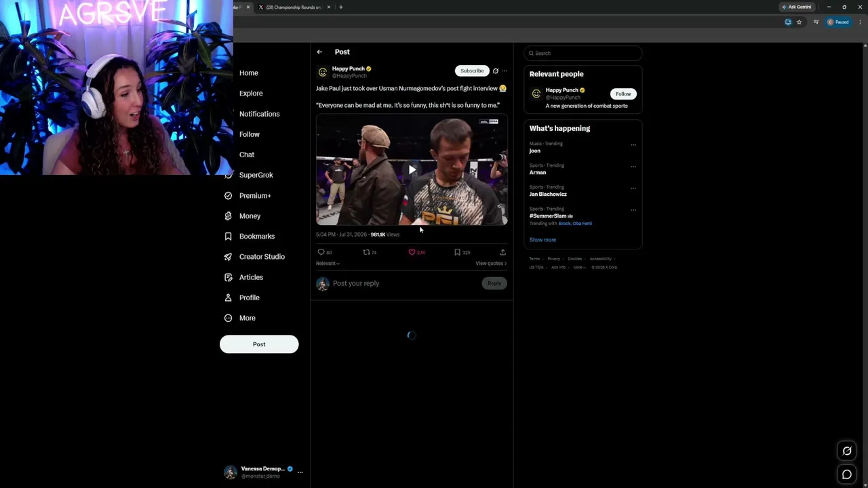The height and width of the screenshot is (488, 868).
Task: Click the Subscribe button
Action: point(472,70)
